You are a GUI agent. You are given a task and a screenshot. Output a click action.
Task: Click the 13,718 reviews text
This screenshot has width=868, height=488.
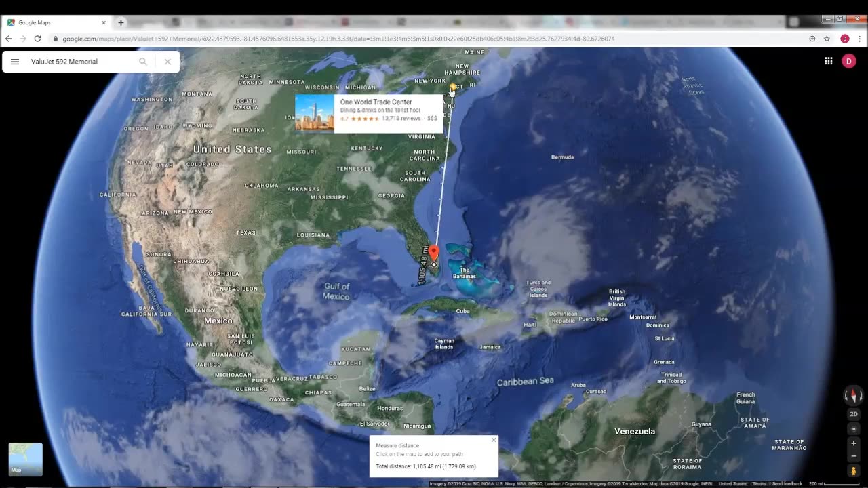coord(401,119)
